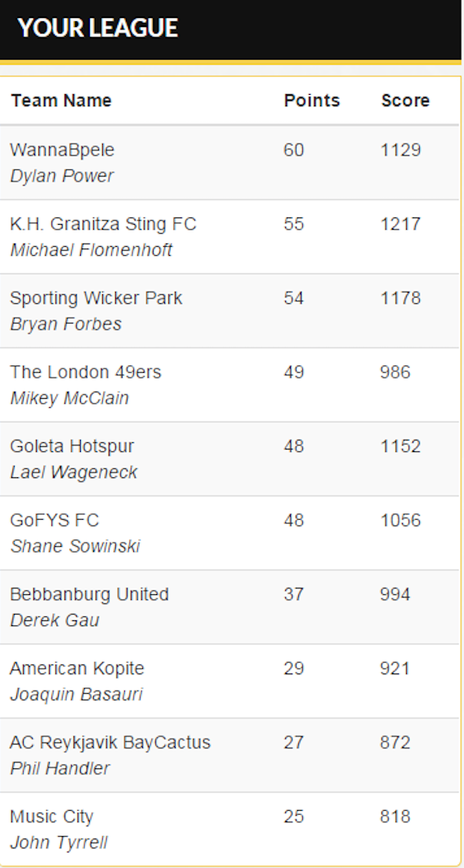The image size is (464, 868).
Task: Select manager name Michael Flomenhoft
Action: click(x=91, y=250)
